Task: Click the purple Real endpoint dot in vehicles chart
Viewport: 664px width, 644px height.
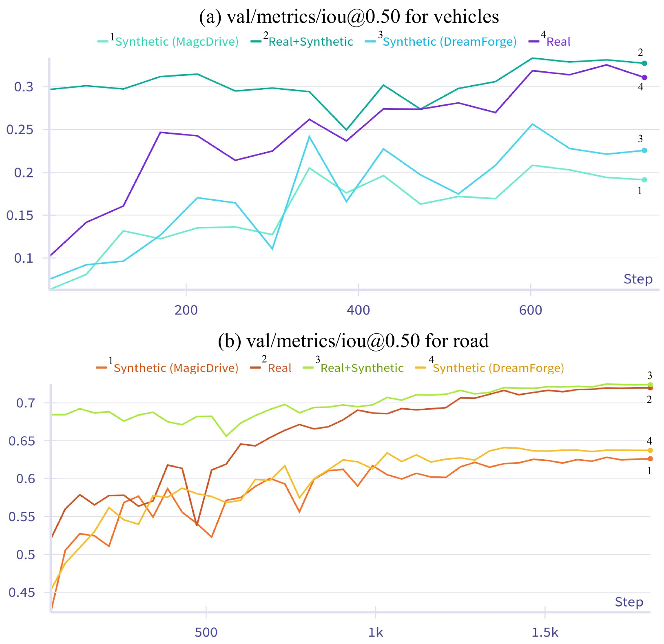Action: [x=644, y=77]
